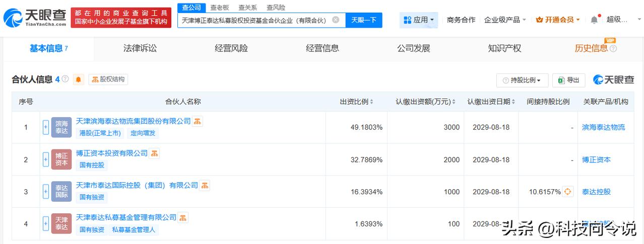Open 天津市泰达国际控股（集团）有限公司 link

137,185
